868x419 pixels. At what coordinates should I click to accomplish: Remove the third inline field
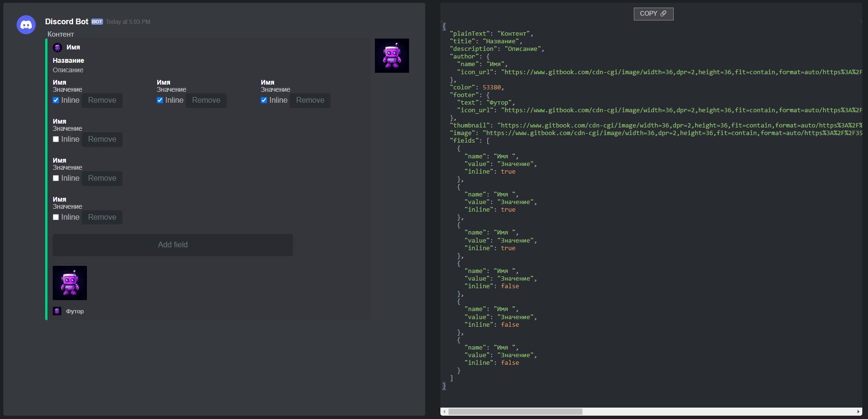click(310, 100)
